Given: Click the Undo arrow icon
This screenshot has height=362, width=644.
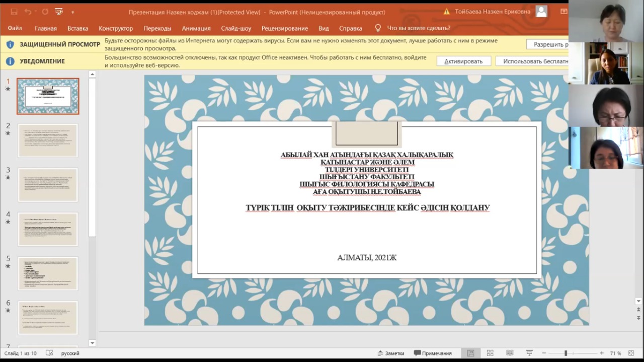Looking at the screenshot, I should (x=28, y=12).
